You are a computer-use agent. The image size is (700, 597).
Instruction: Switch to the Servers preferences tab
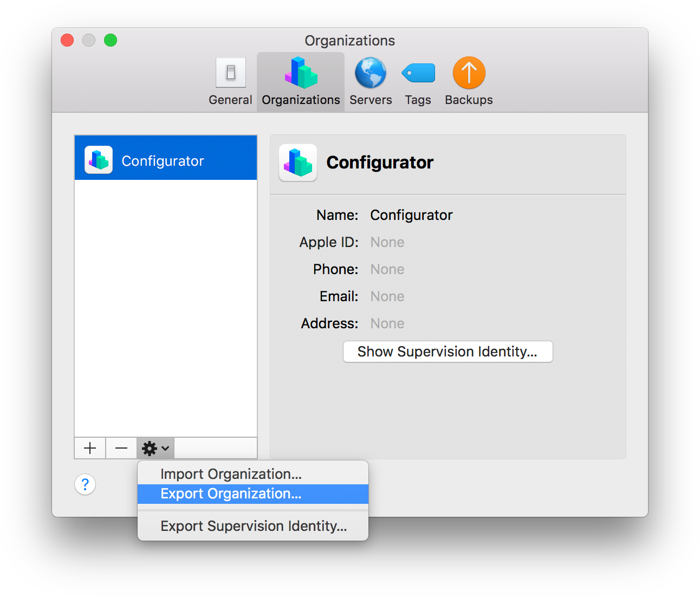371,82
